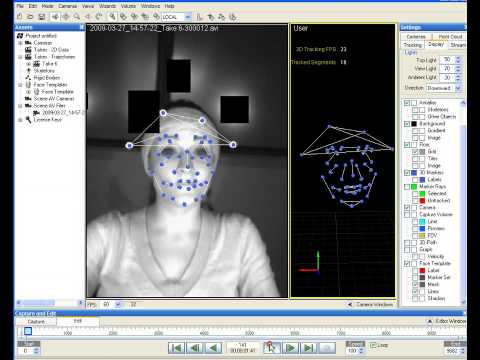Click the skip to last frame button
This screenshot has height=360, width=480.
pos(309,348)
